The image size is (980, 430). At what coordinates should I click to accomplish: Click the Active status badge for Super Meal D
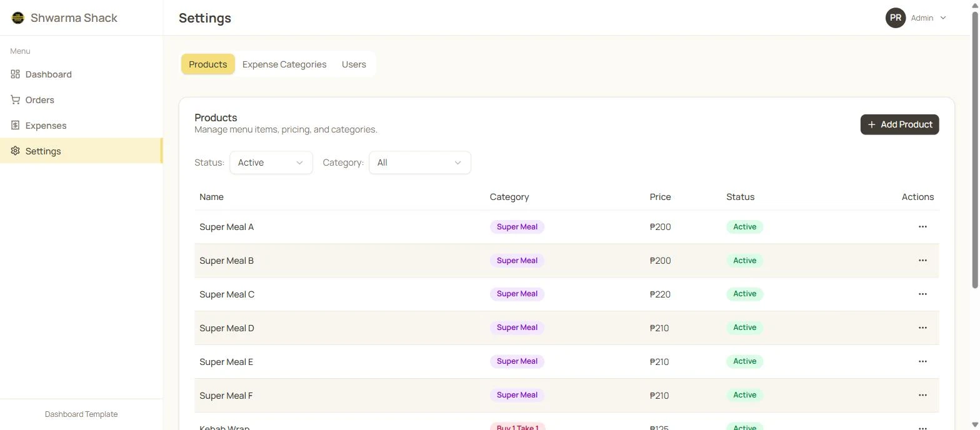pos(744,327)
